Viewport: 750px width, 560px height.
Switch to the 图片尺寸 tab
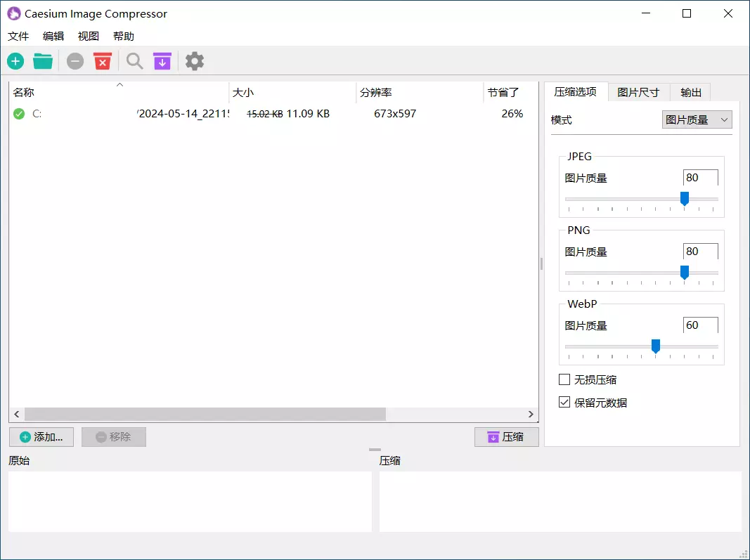pos(638,92)
